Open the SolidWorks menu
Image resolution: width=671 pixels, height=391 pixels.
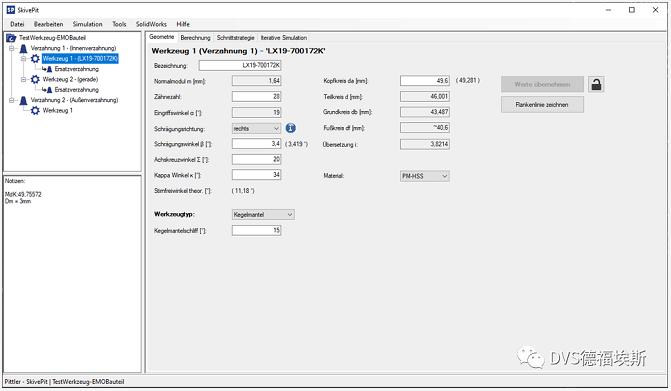[151, 24]
